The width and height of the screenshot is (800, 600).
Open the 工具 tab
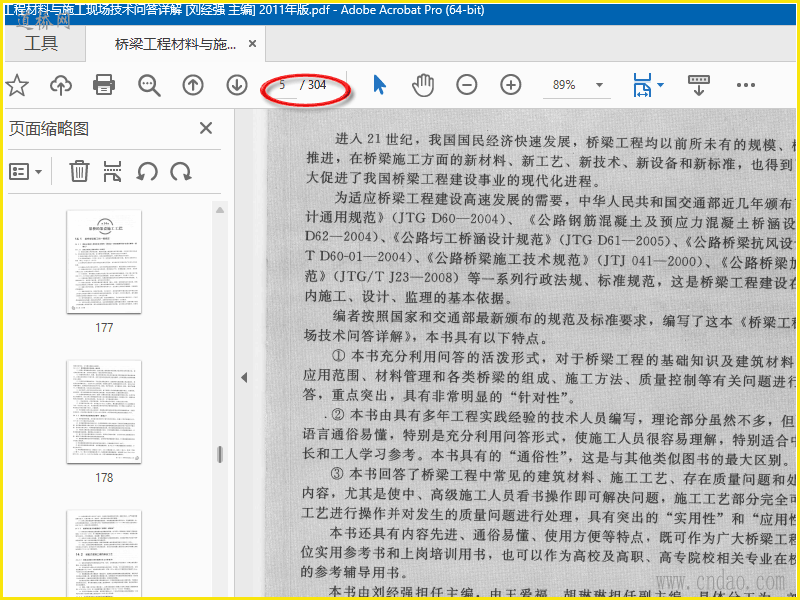pos(41,44)
